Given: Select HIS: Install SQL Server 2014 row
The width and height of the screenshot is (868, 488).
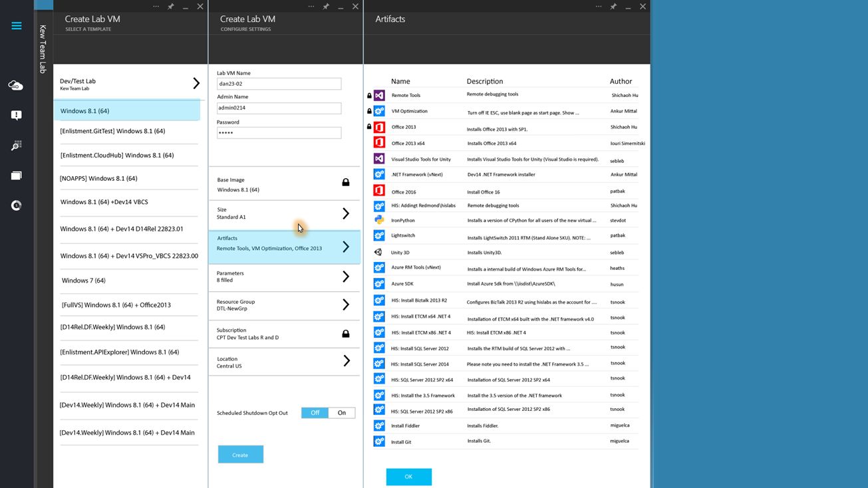Looking at the screenshot, I should click(506, 364).
